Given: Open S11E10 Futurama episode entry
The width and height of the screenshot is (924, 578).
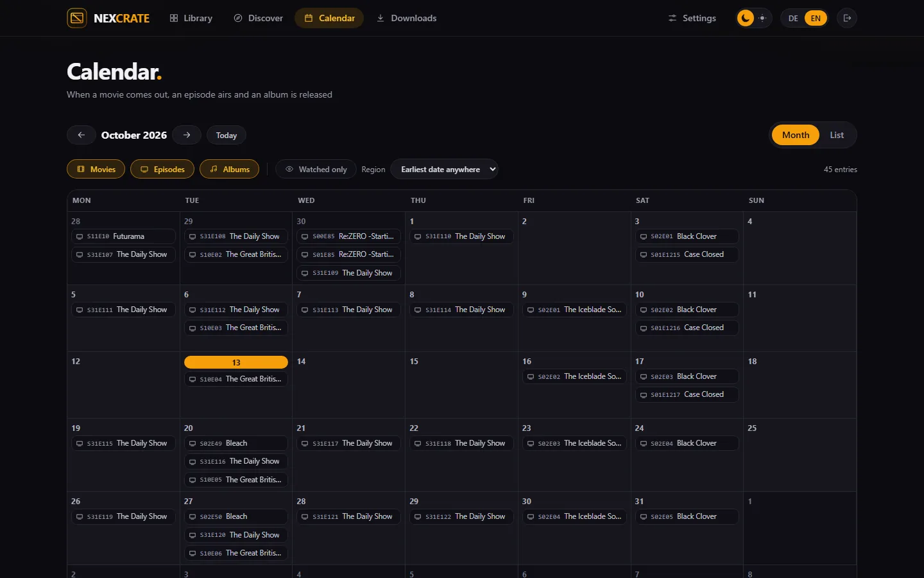Looking at the screenshot, I should 123,236.
